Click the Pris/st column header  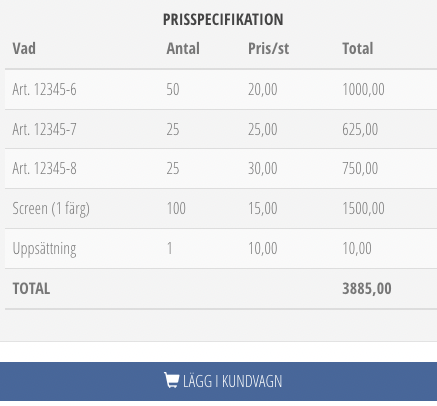[x=268, y=49]
